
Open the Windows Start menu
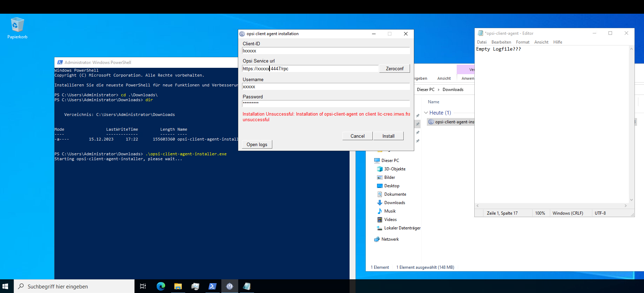pyautogui.click(x=5, y=286)
